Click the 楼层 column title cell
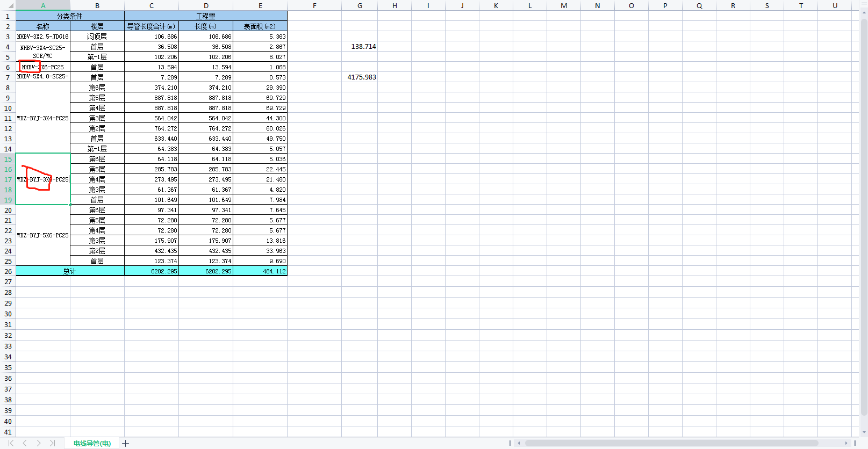The width and height of the screenshot is (868, 449). 97,26
